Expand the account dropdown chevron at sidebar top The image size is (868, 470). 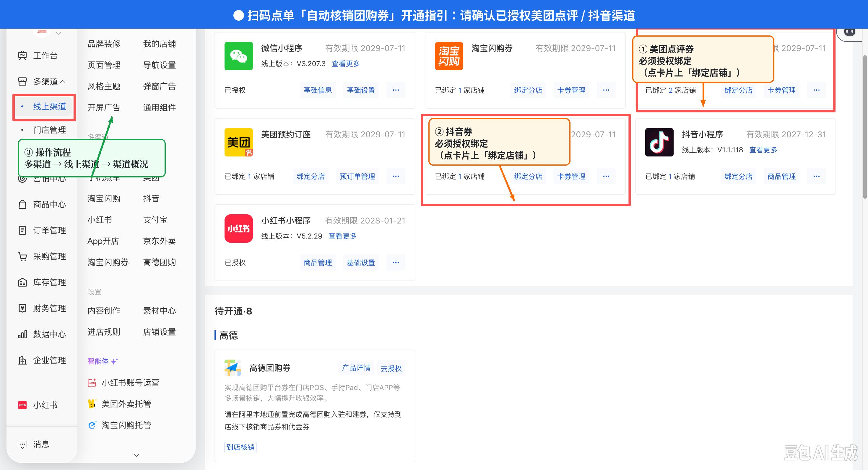tap(58, 33)
